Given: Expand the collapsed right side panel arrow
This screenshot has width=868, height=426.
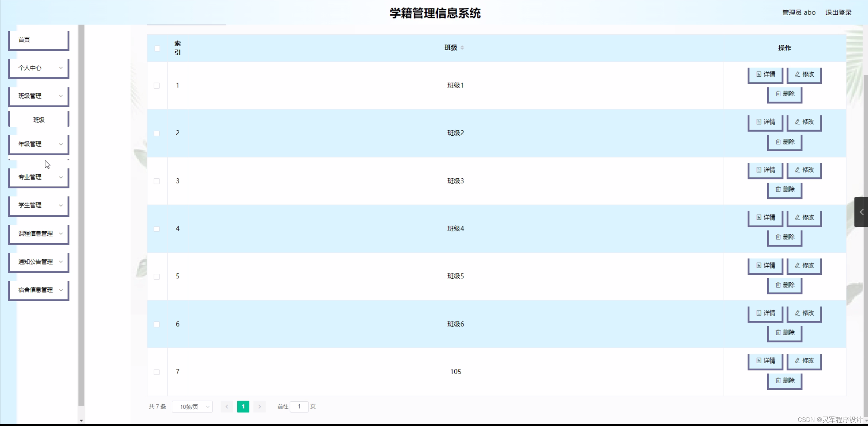Looking at the screenshot, I should 861,212.
